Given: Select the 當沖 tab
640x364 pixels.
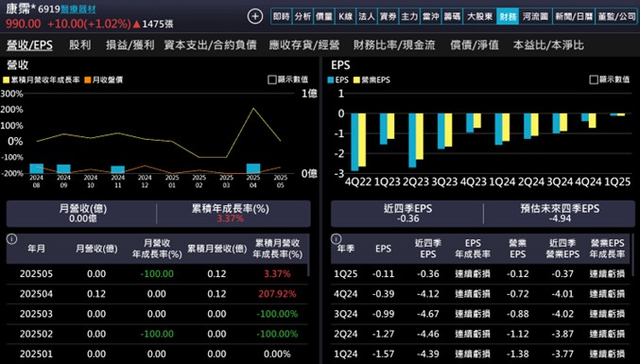Looking at the screenshot, I should (431, 17).
